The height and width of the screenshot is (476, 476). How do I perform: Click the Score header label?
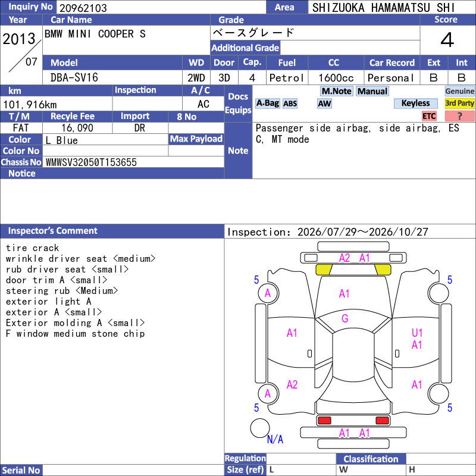coord(446,20)
